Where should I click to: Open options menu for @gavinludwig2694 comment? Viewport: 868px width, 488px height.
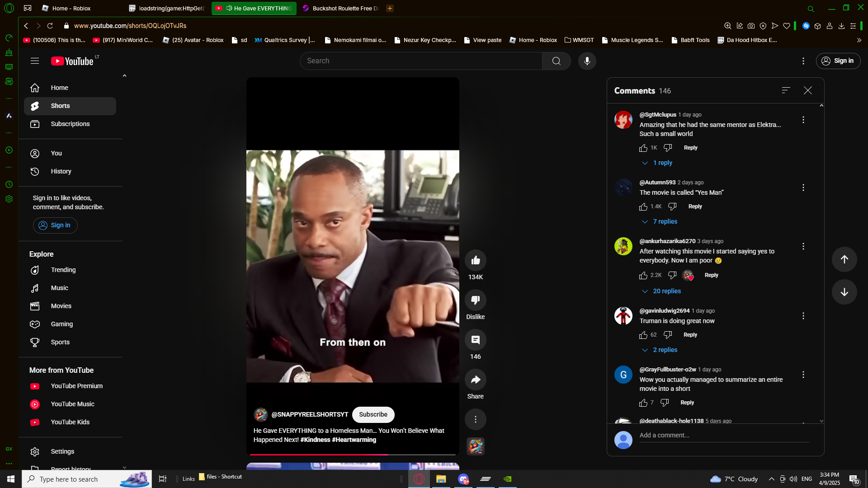coord(803,316)
